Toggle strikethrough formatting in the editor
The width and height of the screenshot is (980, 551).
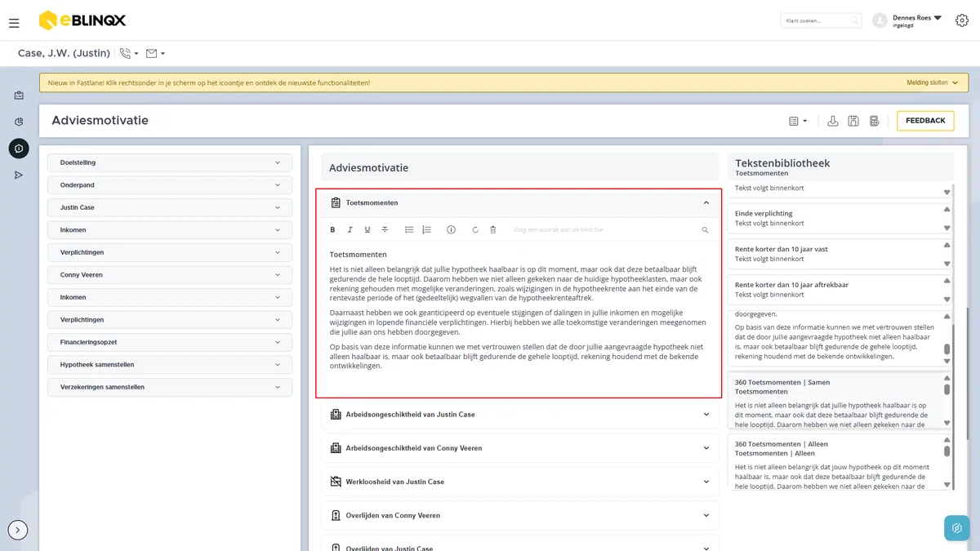coord(385,230)
